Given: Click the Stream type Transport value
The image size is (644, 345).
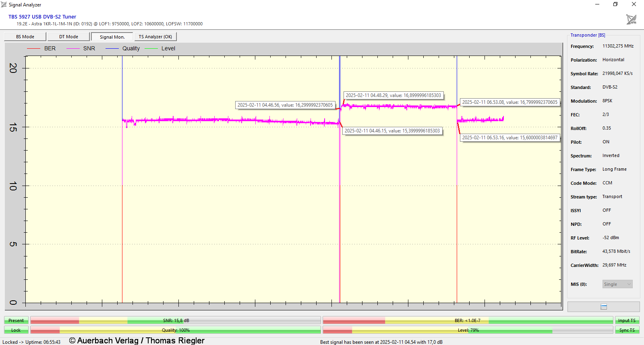Looking at the screenshot, I should (612, 196).
